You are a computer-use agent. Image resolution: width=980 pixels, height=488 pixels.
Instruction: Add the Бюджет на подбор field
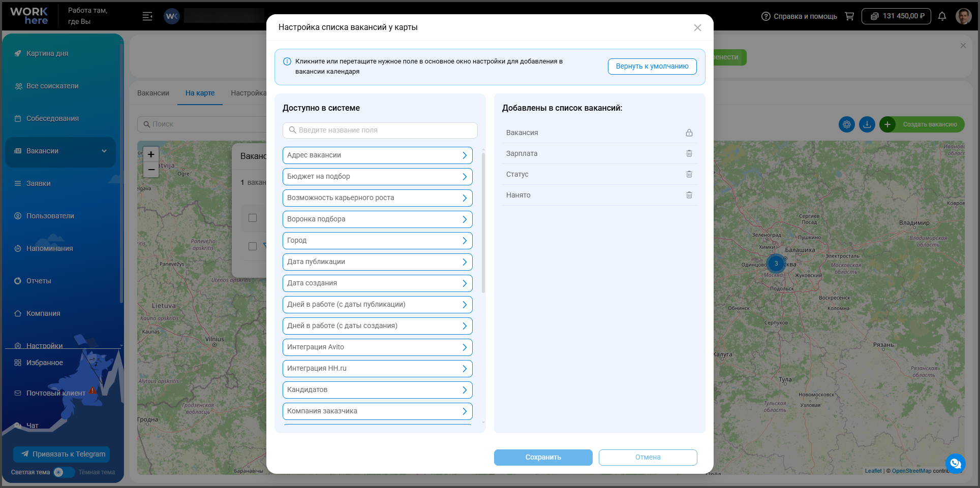[x=378, y=177]
